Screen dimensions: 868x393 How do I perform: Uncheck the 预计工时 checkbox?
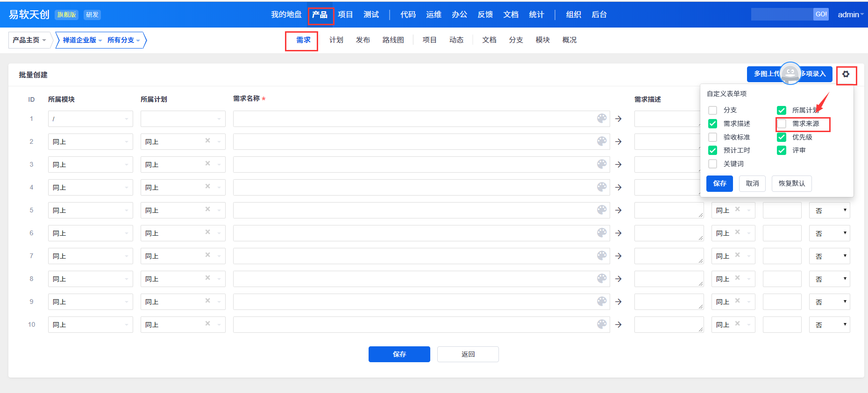[713, 150]
